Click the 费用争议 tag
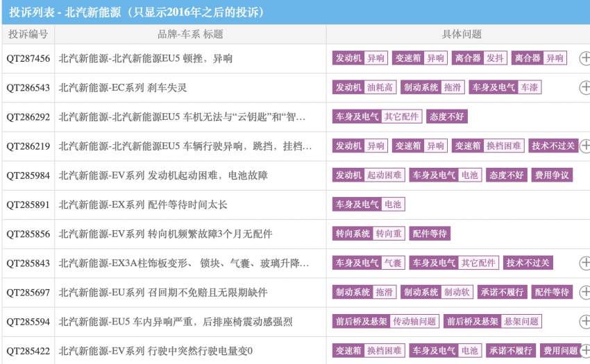 coord(551,175)
